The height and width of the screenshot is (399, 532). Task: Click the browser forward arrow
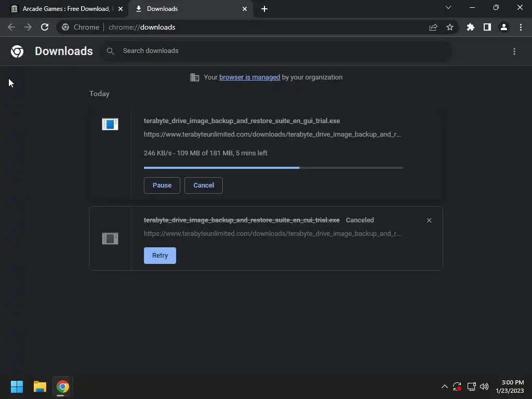click(x=28, y=27)
